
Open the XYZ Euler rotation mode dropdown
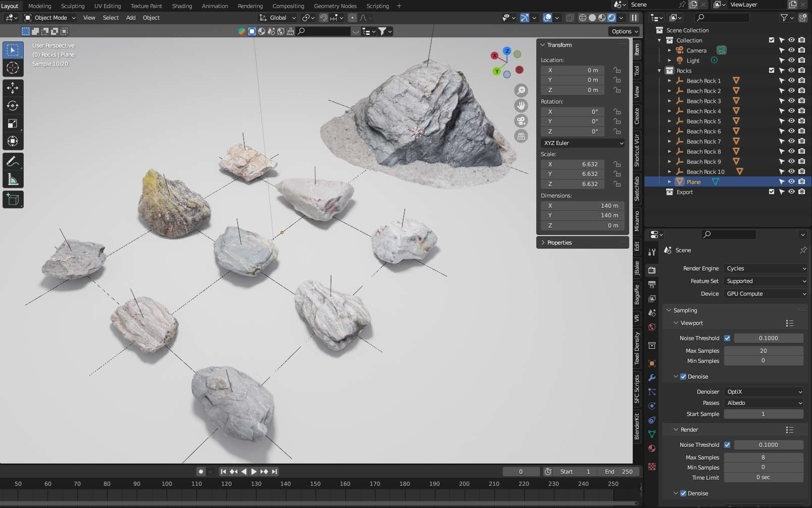coord(583,143)
